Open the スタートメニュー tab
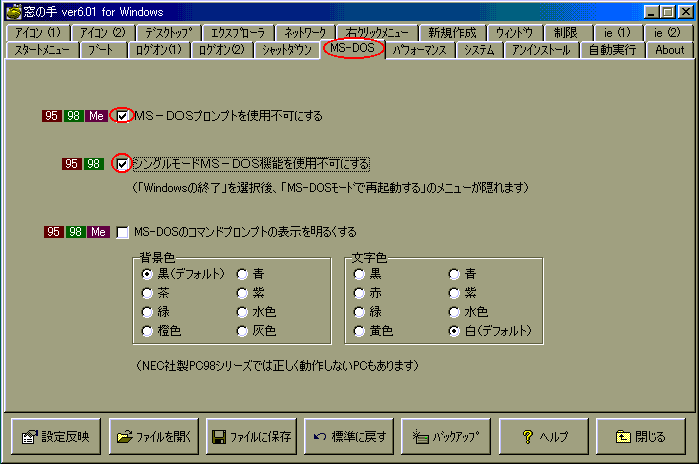This screenshot has width=699, height=464. (42, 50)
